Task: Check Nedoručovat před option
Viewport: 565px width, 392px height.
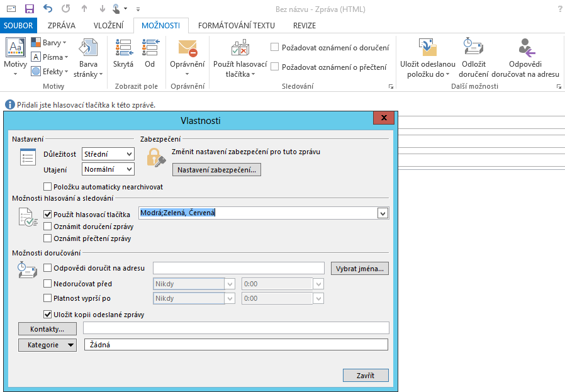Action: click(47, 284)
